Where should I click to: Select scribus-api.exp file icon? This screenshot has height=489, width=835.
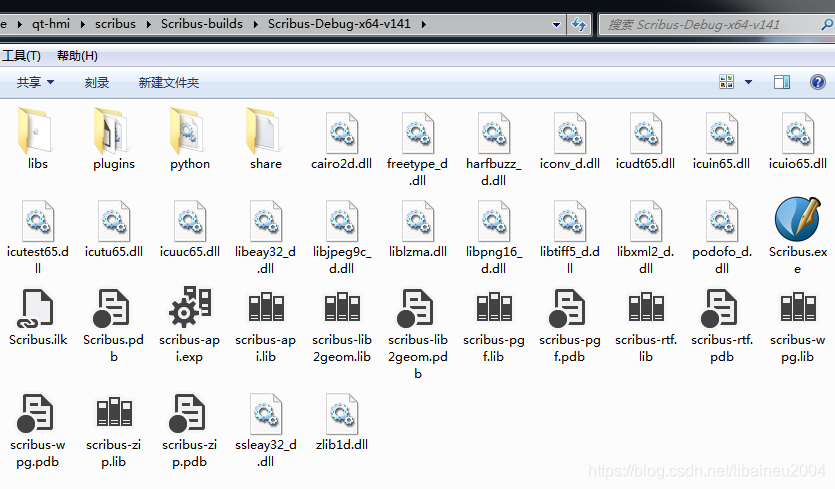point(190,307)
